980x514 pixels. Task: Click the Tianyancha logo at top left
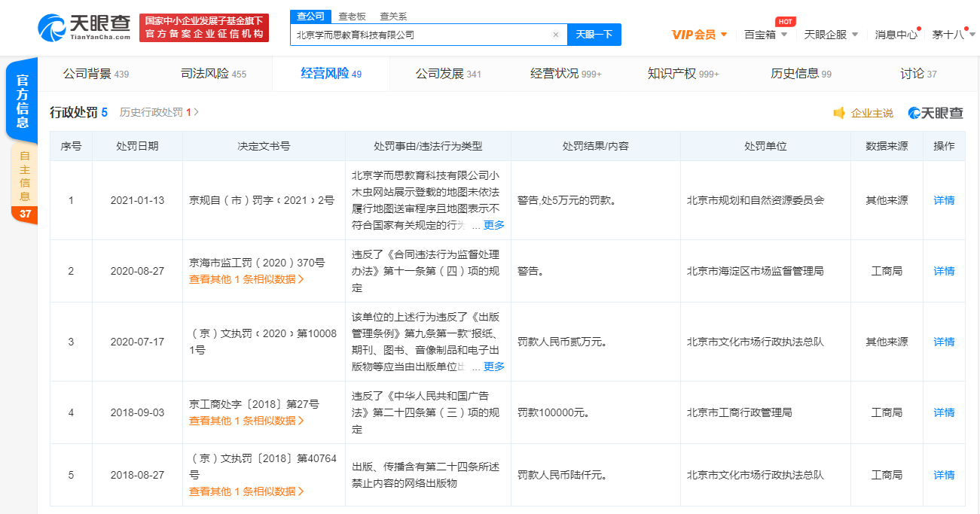pyautogui.click(x=84, y=28)
